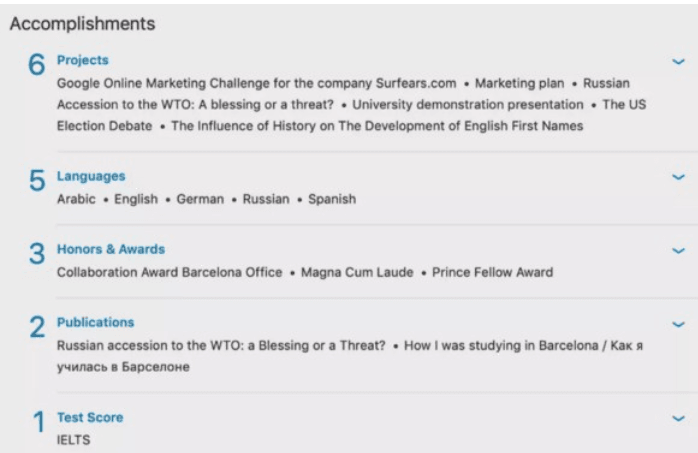
Task: Click the number 3 beside Honors & Awards
Action: [x=37, y=254]
